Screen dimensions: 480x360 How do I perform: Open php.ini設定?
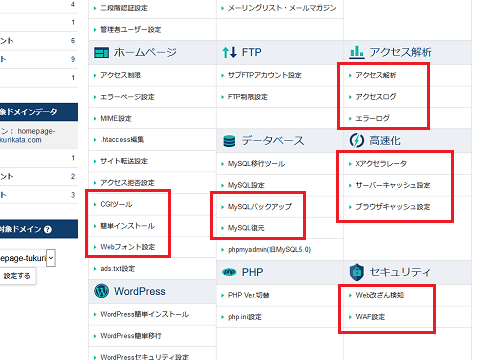point(245,317)
